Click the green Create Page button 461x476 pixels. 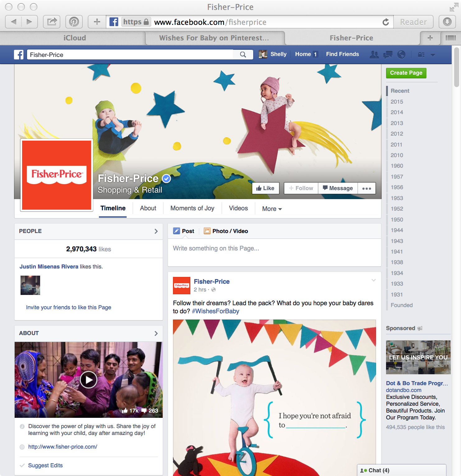(406, 73)
